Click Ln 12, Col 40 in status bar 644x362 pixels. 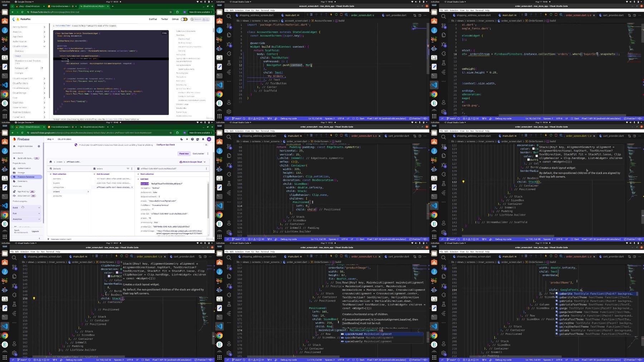[315, 119]
